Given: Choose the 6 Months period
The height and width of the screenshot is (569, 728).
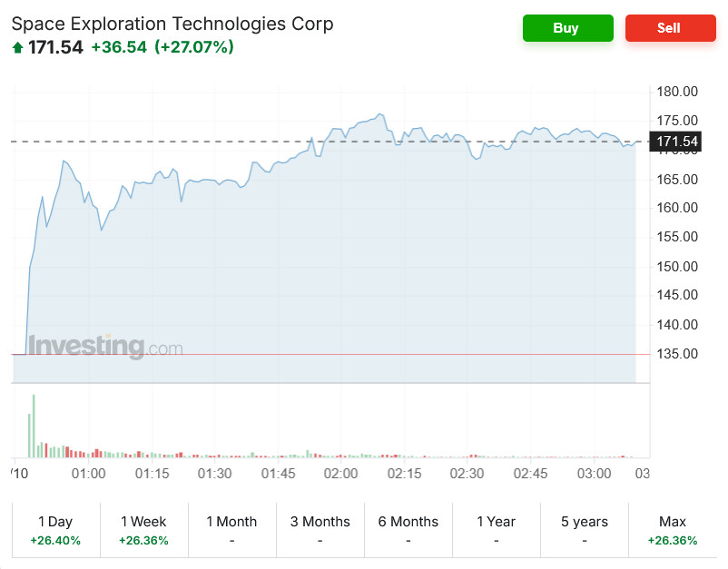Looking at the screenshot, I should pyautogui.click(x=408, y=530).
